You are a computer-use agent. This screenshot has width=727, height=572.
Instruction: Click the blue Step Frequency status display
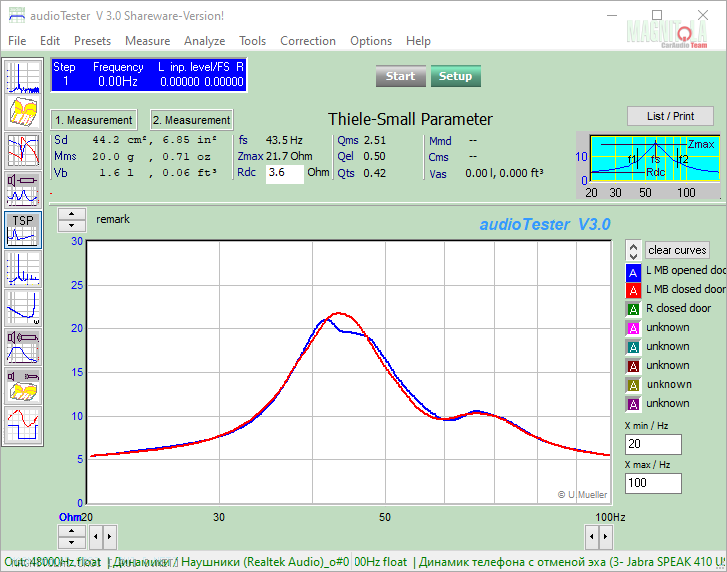148,75
